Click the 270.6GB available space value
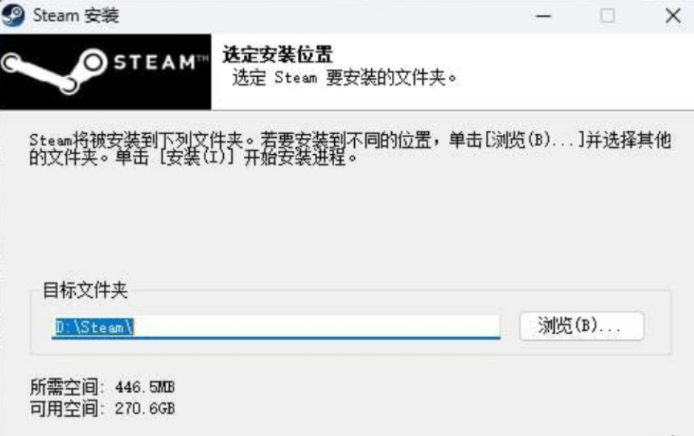The image size is (694, 436). (145, 409)
